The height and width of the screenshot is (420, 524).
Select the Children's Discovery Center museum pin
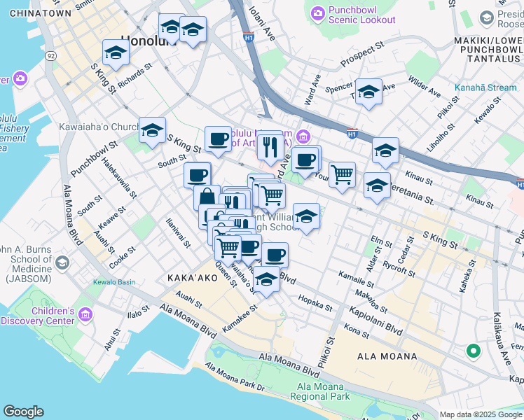point(85,315)
